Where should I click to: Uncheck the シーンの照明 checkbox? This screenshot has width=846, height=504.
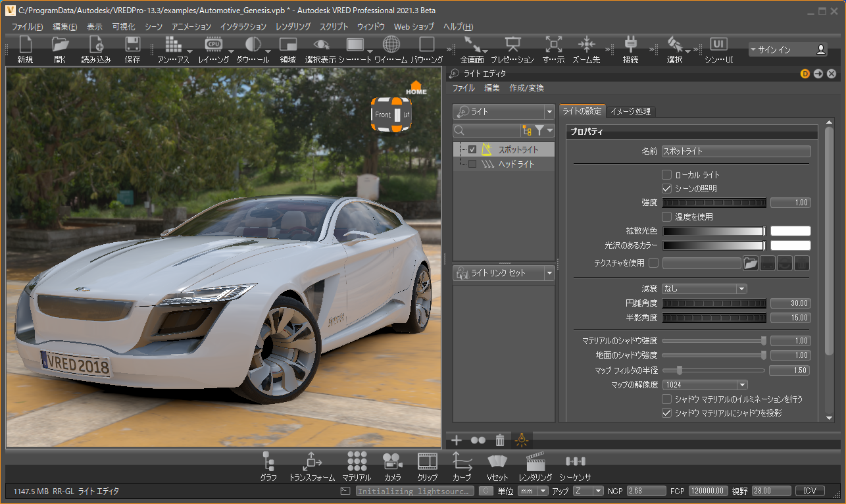click(x=666, y=188)
